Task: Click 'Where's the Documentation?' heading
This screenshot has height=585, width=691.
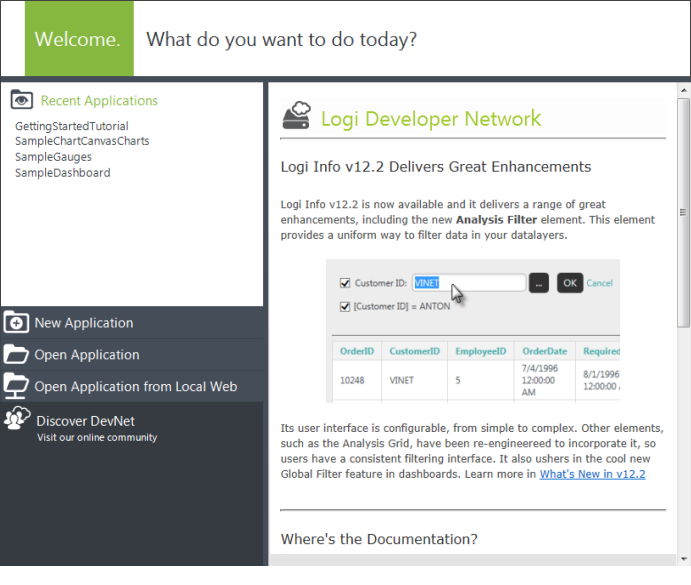Action: click(379, 539)
